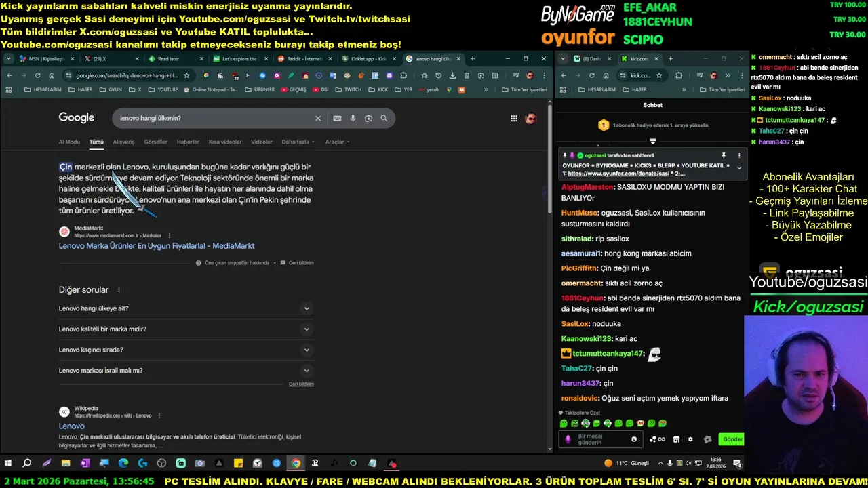Image resolution: width=868 pixels, height=488 pixels.
Task: Open Kick chat settings gear
Action: coord(690,439)
